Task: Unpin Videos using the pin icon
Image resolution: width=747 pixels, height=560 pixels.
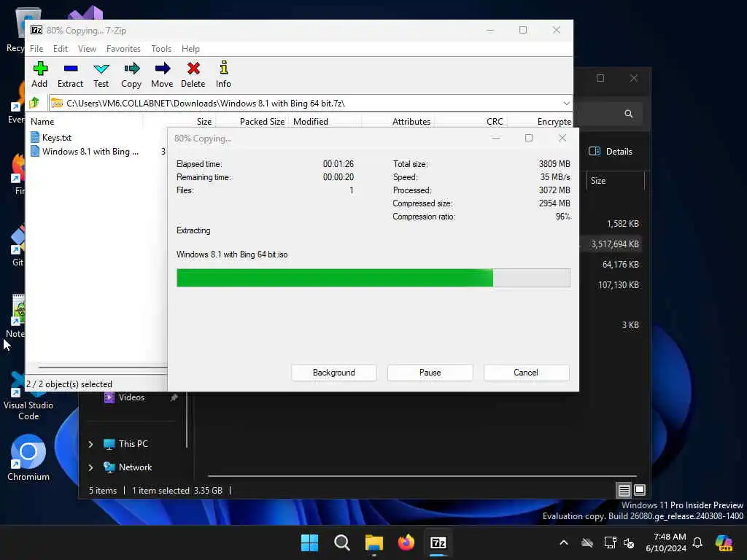Action: (x=174, y=397)
